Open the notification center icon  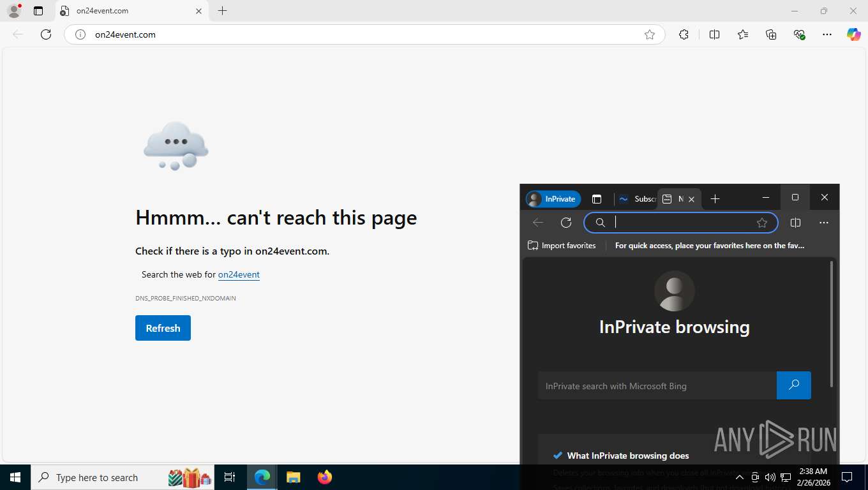click(847, 477)
